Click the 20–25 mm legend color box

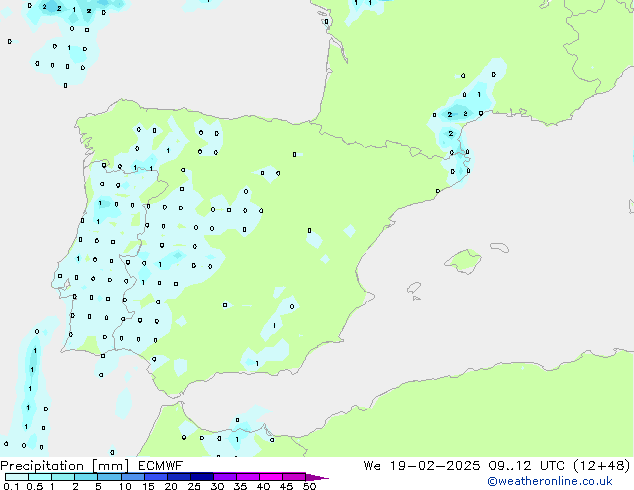[178, 477]
